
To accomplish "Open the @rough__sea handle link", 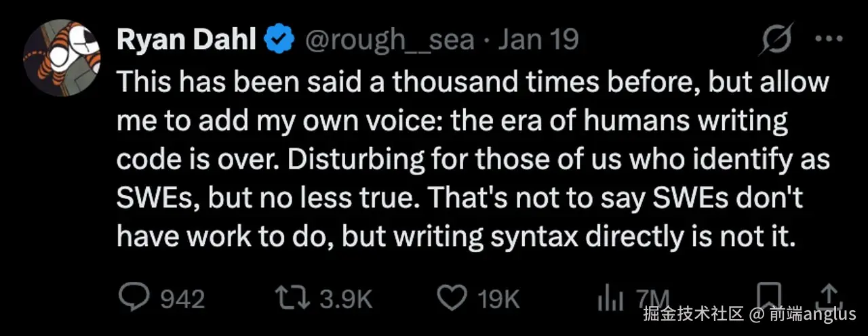I will point(389,41).
